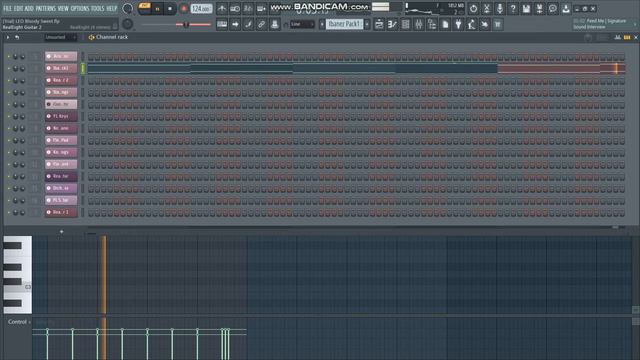Viewport: 640px width, 360px height.
Task: Click the right-arrow step icon in toolbar
Action: pos(235,24)
